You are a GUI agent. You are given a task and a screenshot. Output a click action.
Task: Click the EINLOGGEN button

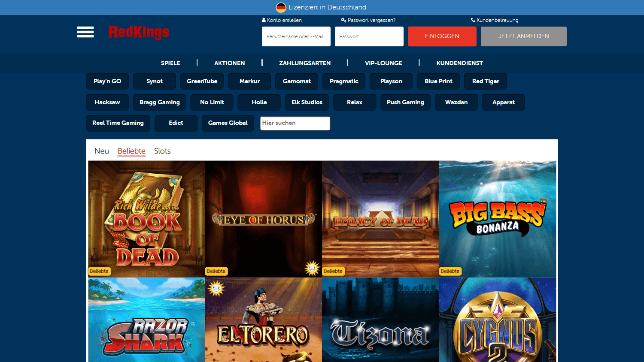coord(442,36)
